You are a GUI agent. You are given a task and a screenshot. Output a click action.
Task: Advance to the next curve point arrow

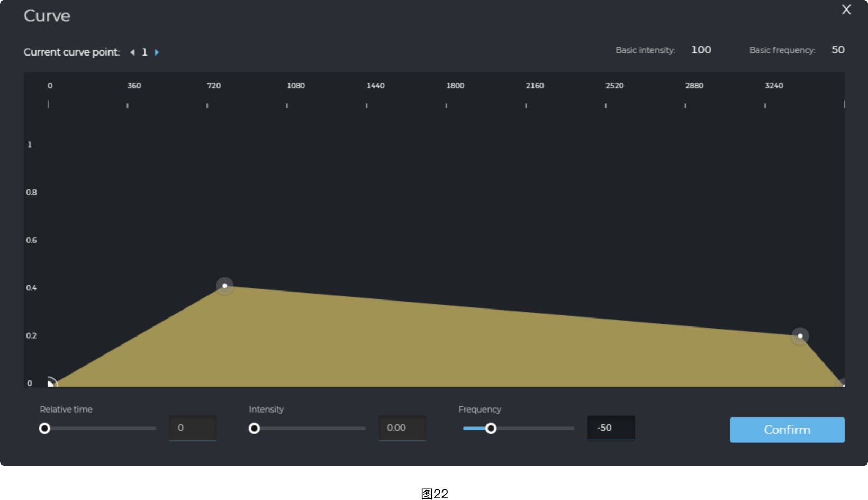point(157,52)
